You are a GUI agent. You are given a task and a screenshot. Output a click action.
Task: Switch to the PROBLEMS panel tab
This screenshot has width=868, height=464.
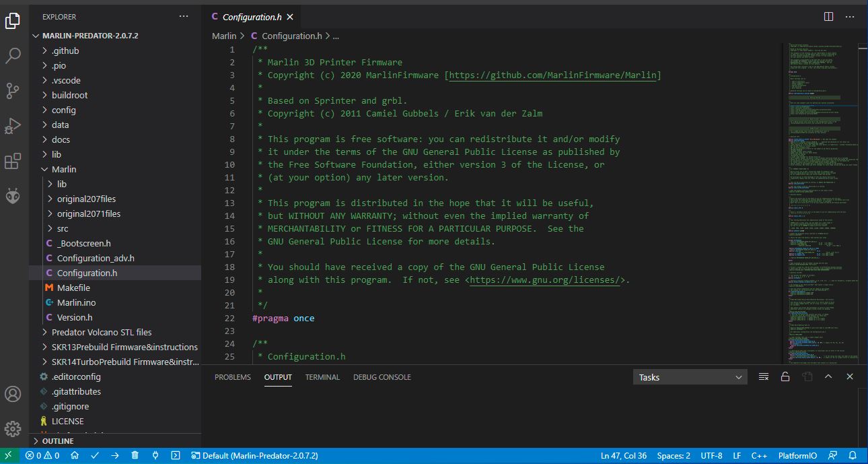click(x=232, y=377)
